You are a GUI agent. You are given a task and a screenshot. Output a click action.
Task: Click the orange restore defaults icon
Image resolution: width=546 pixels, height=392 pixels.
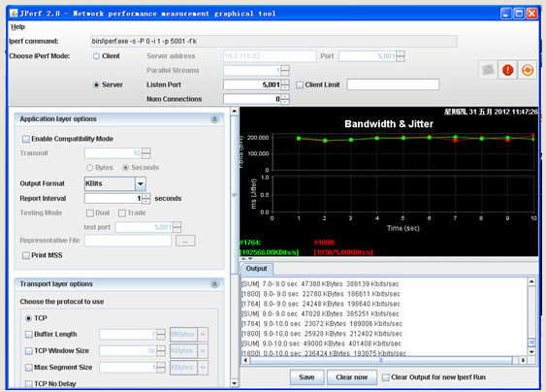528,70
